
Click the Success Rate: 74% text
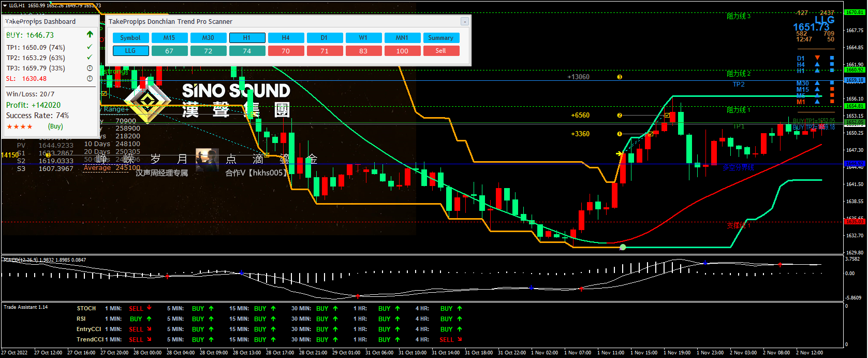[37, 116]
